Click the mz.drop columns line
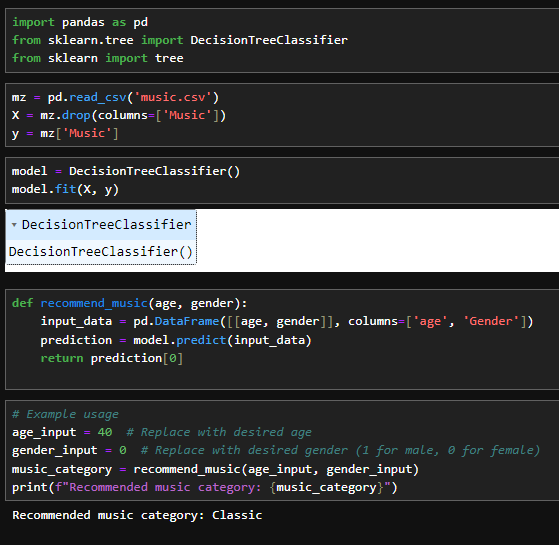This screenshot has width=559, height=545. [x=119, y=115]
